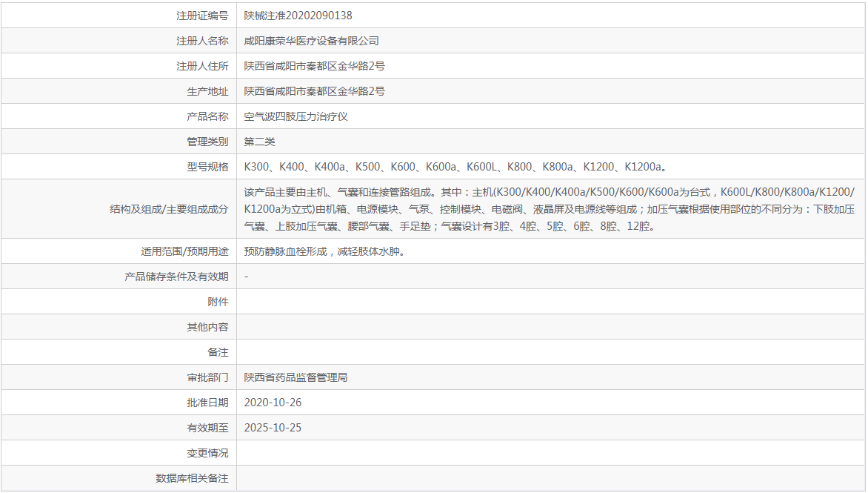Click the label 注册人住所

click(202, 66)
